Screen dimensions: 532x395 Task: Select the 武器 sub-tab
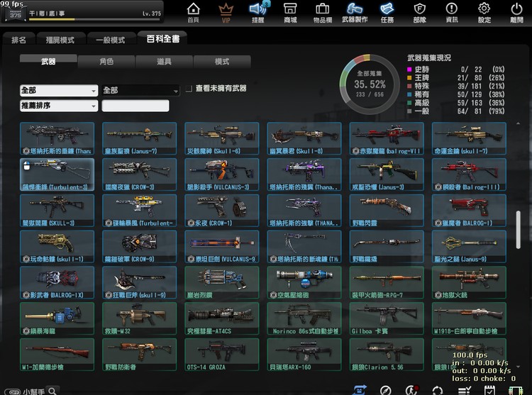click(48, 62)
